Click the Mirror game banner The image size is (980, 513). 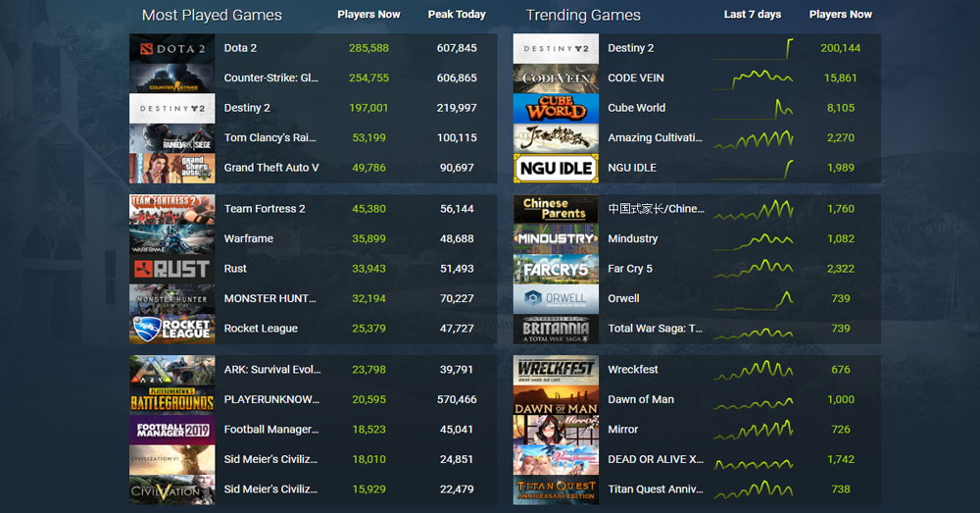(556, 430)
